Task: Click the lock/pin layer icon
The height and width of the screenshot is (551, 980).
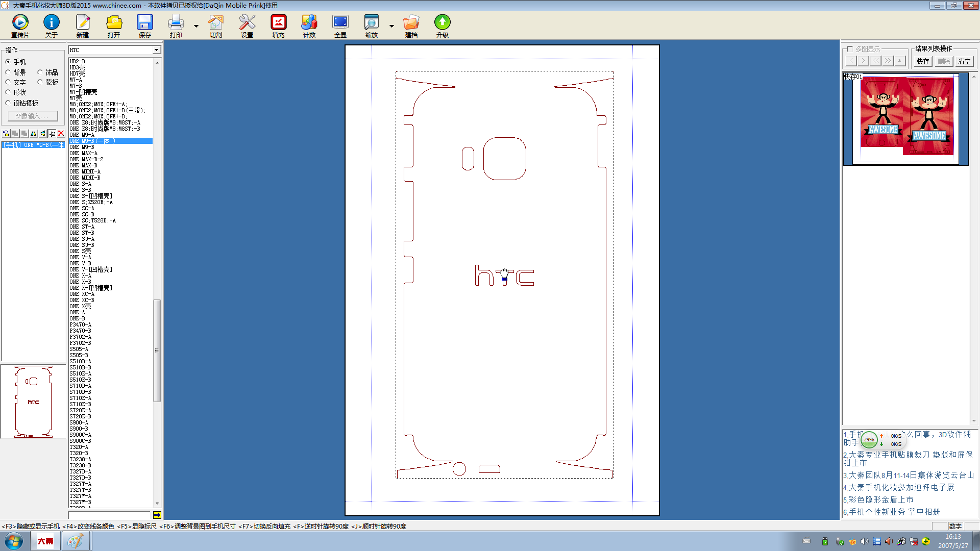Action: tap(52, 134)
